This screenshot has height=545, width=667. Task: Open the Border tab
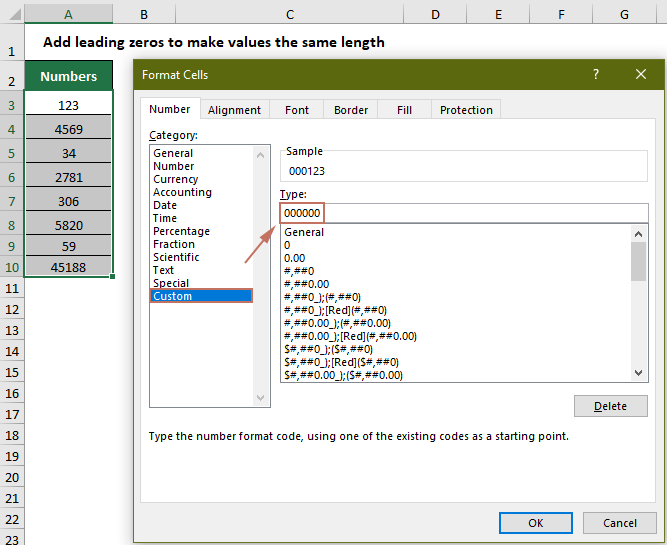[351, 110]
